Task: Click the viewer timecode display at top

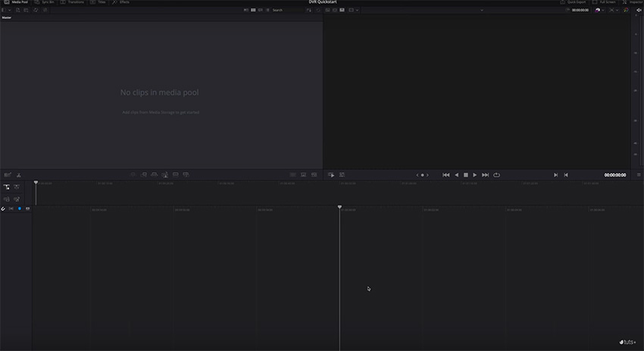Action: pos(580,10)
